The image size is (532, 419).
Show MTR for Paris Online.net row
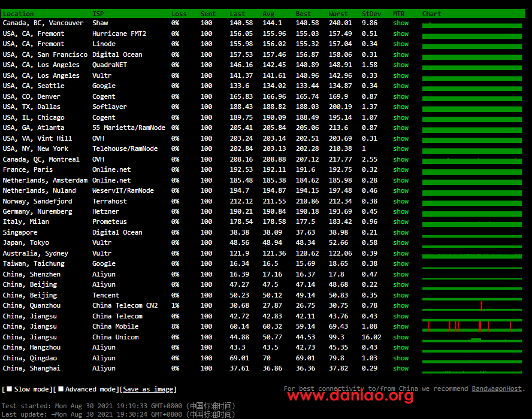click(401, 170)
